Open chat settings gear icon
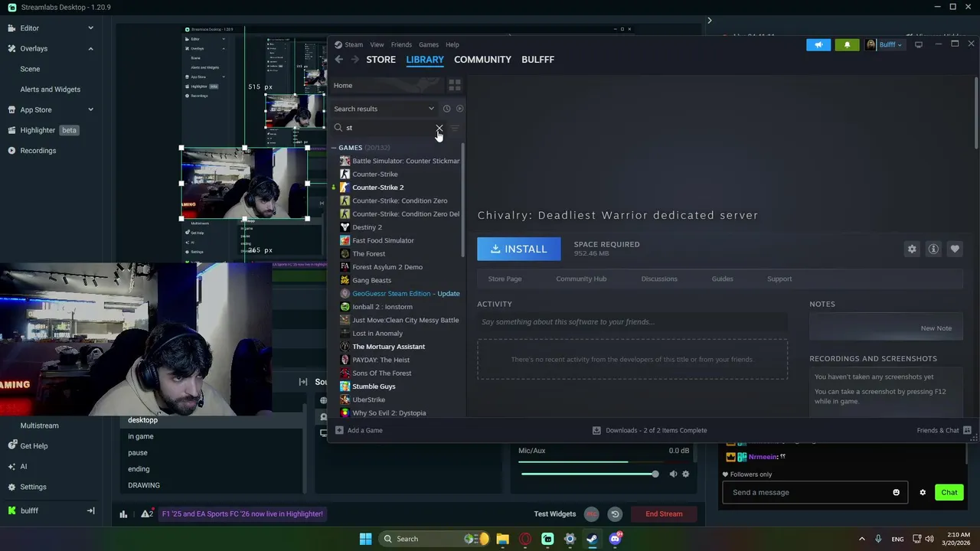Screen dimensions: 980x551 pyautogui.click(x=923, y=493)
